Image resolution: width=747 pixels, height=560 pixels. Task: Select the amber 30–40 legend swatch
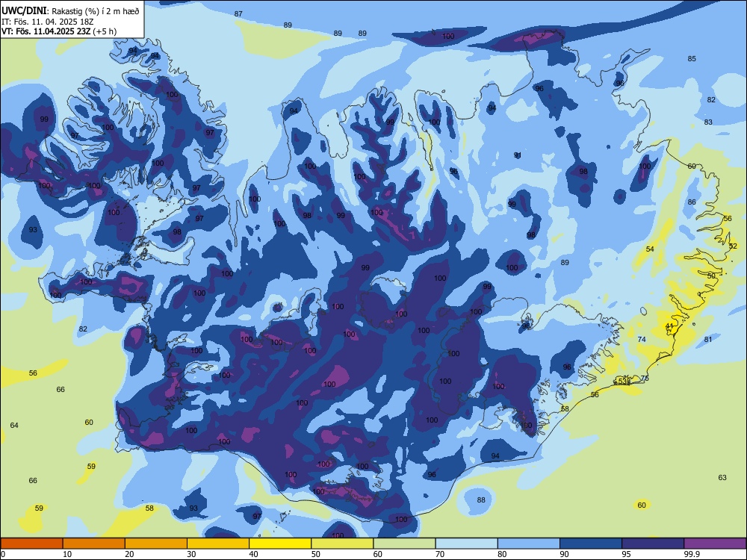(218, 544)
